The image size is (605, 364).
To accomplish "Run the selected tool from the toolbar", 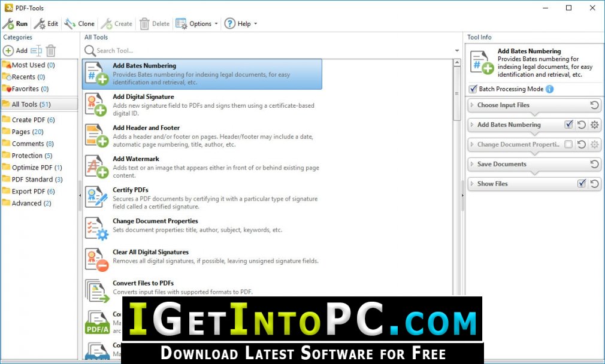I will click(16, 24).
